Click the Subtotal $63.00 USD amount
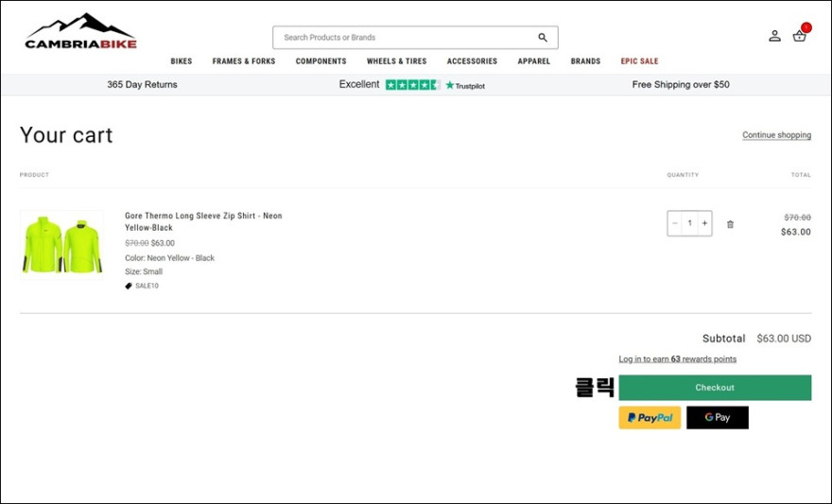Viewport: 832px width, 504px height. pyautogui.click(x=784, y=339)
